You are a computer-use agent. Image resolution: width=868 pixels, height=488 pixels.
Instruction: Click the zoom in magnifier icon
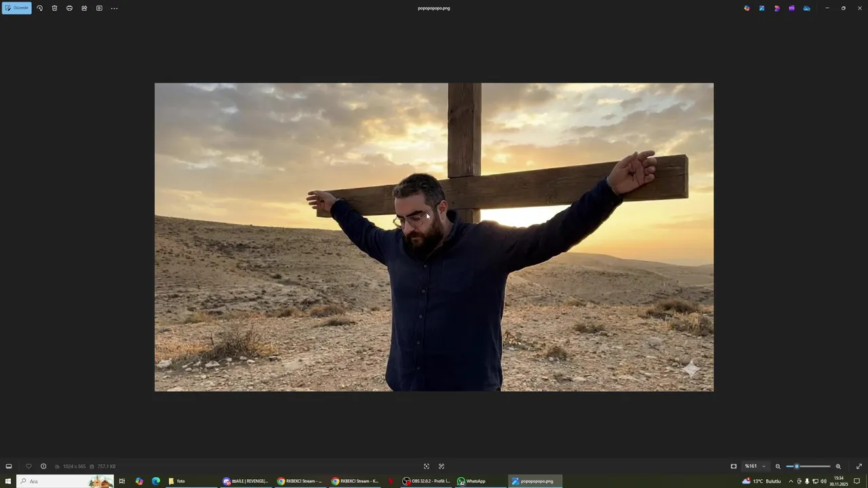pos(838,466)
